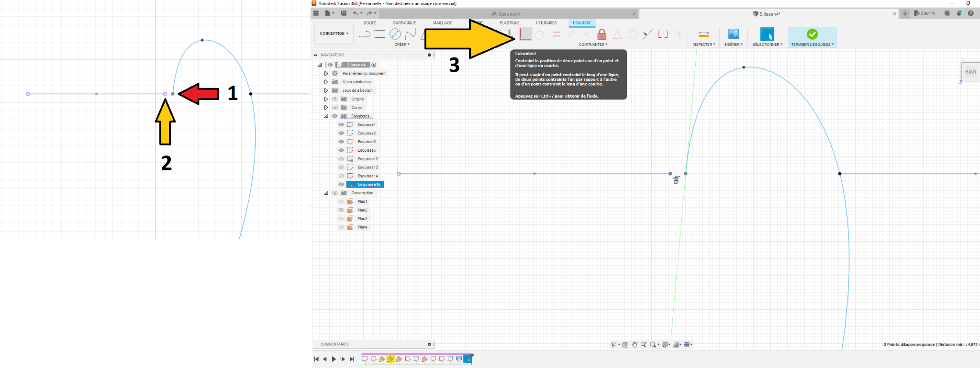Screen dimensions: 980x368
Task: Open the job status clock icon
Action: [947, 13]
